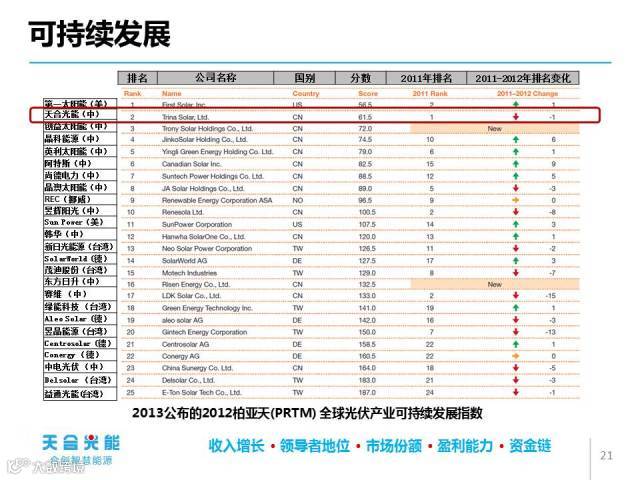Click the 2011年排名 header cell
Viewport: 640px width, 480px height.
[426, 78]
